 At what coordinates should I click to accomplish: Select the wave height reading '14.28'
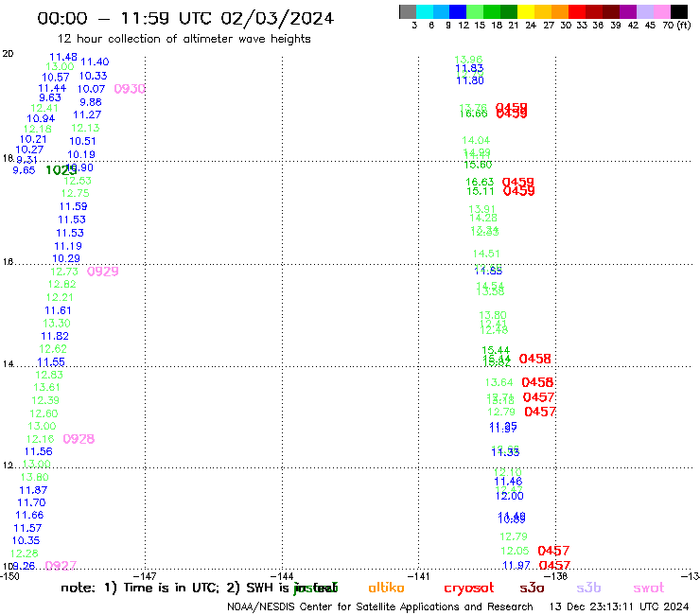pyautogui.click(x=483, y=218)
